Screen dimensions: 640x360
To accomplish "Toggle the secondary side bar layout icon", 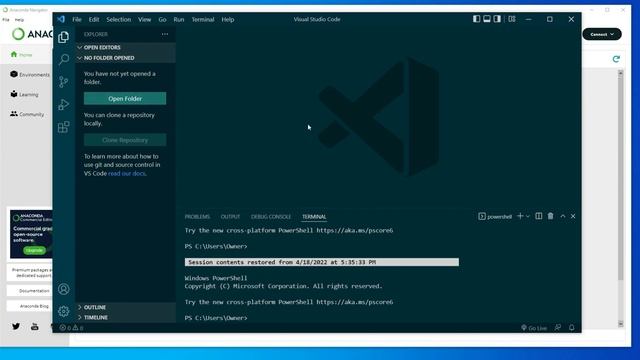I will tap(497, 19).
